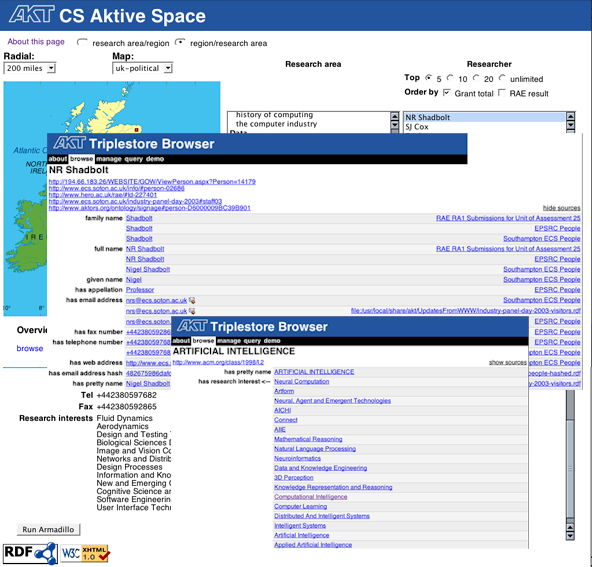Open 'about' tab in Artificial Intelligence browser

click(x=181, y=341)
